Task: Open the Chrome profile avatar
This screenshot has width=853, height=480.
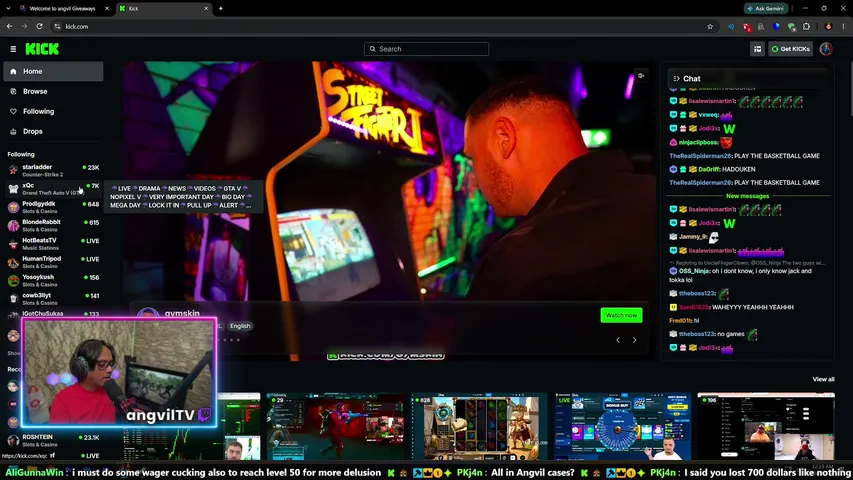Action: coord(828,26)
